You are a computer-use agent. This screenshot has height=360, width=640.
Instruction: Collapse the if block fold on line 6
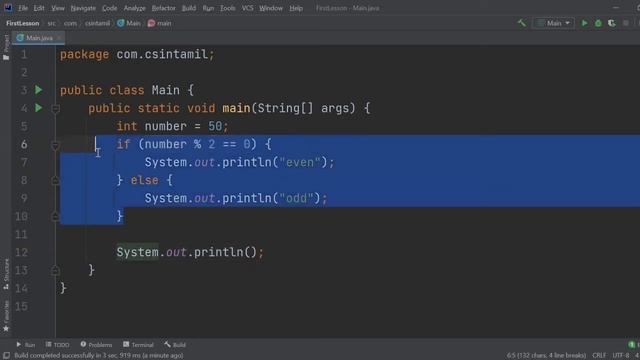(56, 145)
